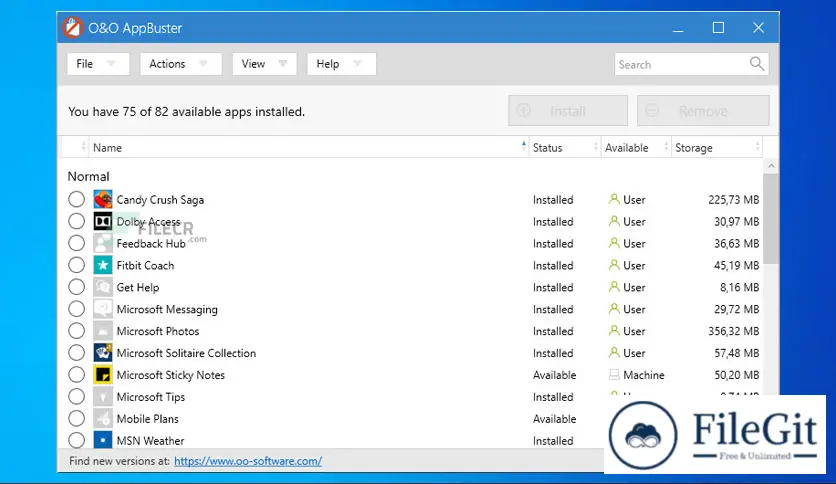This screenshot has height=484, width=836.
Task: Toggle sort arrows on the selection column
Action: tap(83, 147)
